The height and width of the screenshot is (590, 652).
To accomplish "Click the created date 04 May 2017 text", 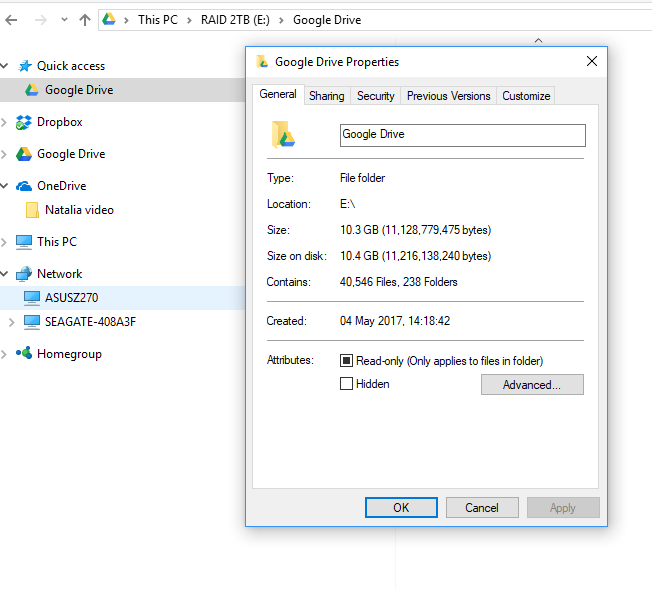I will (x=395, y=321).
